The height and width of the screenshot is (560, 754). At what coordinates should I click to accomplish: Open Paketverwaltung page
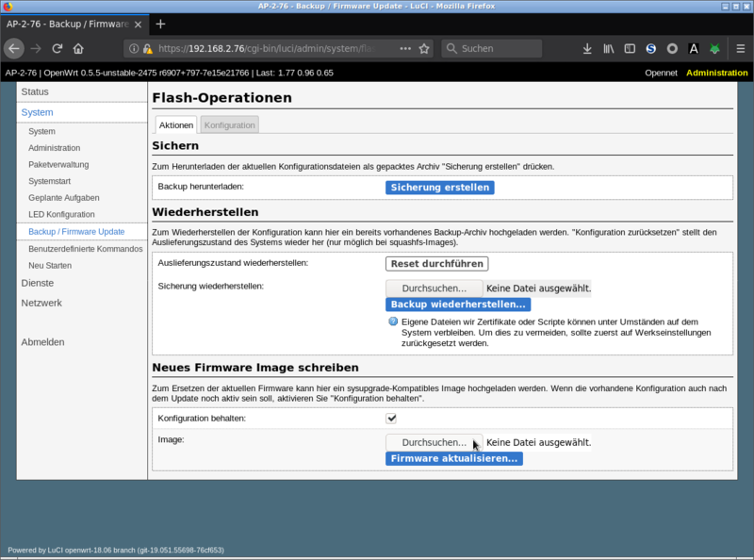point(58,165)
